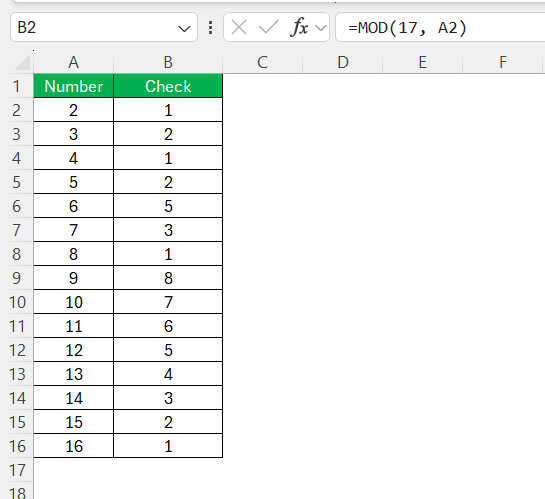545x499 pixels.
Task: Select row 7 header
Action: click(x=17, y=230)
